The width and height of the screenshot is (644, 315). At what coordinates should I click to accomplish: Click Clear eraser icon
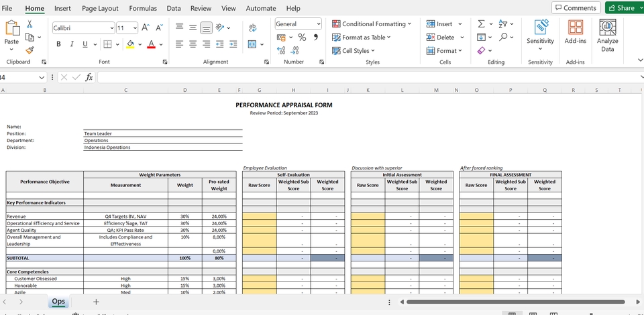tap(482, 50)
